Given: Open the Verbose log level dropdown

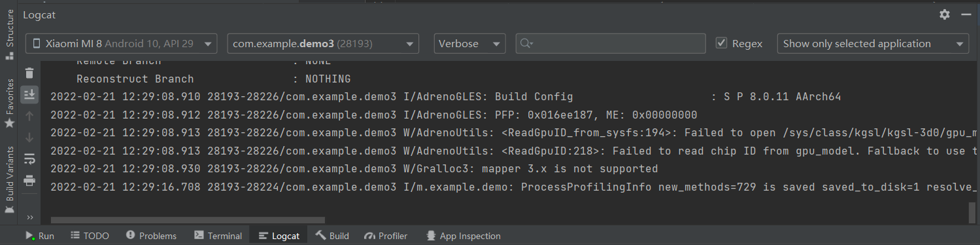Looking at the screenshot, I should [469, 44].
